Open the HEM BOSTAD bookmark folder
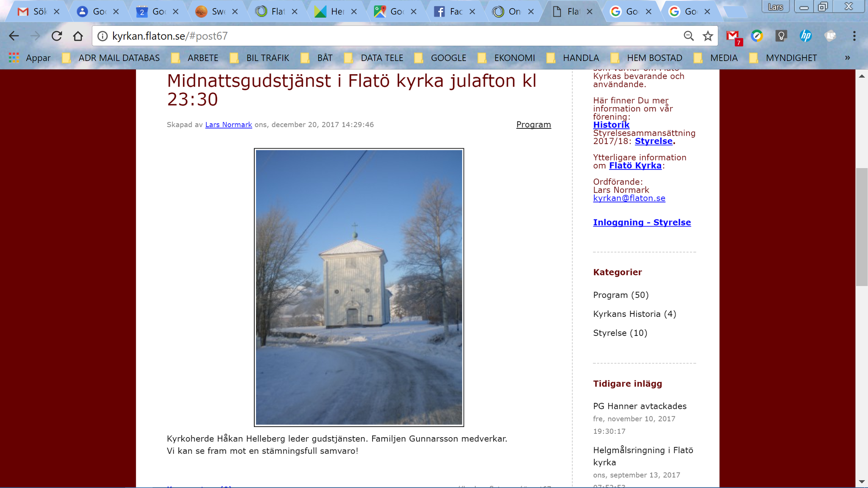 [647, 58]
